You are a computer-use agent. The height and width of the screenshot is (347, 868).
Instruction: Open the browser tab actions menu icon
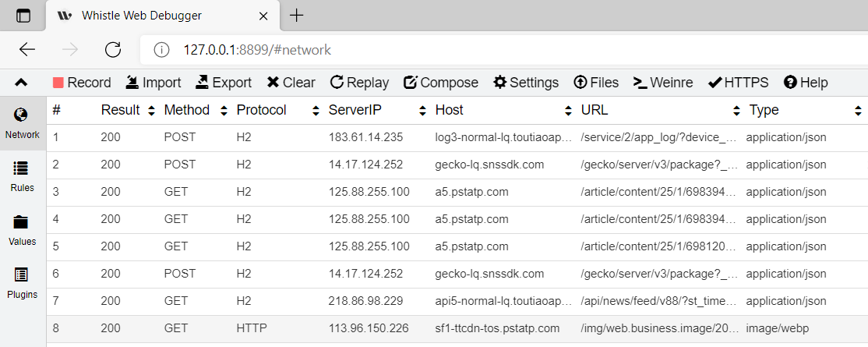[23, 16]
